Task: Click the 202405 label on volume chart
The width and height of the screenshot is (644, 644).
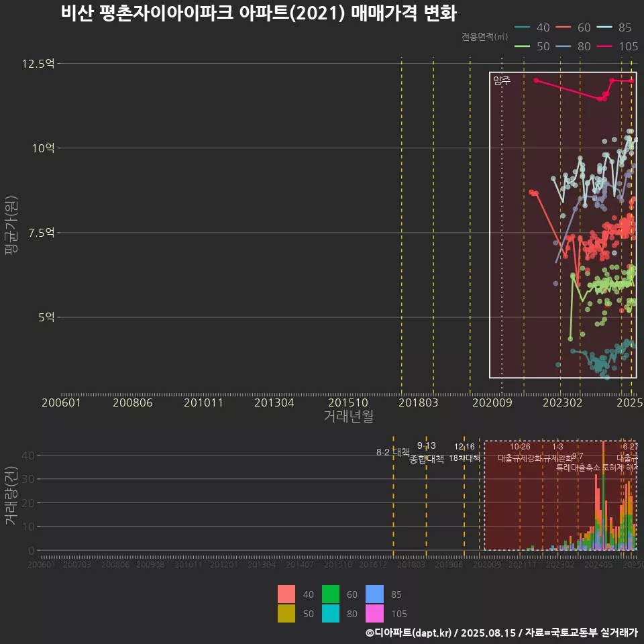Action: point(598,565)
